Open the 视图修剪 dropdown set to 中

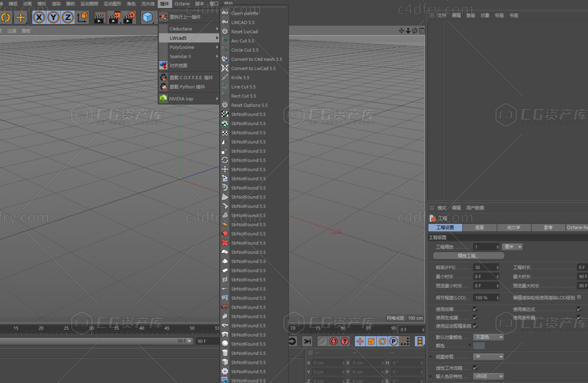[x=489, y=357]
